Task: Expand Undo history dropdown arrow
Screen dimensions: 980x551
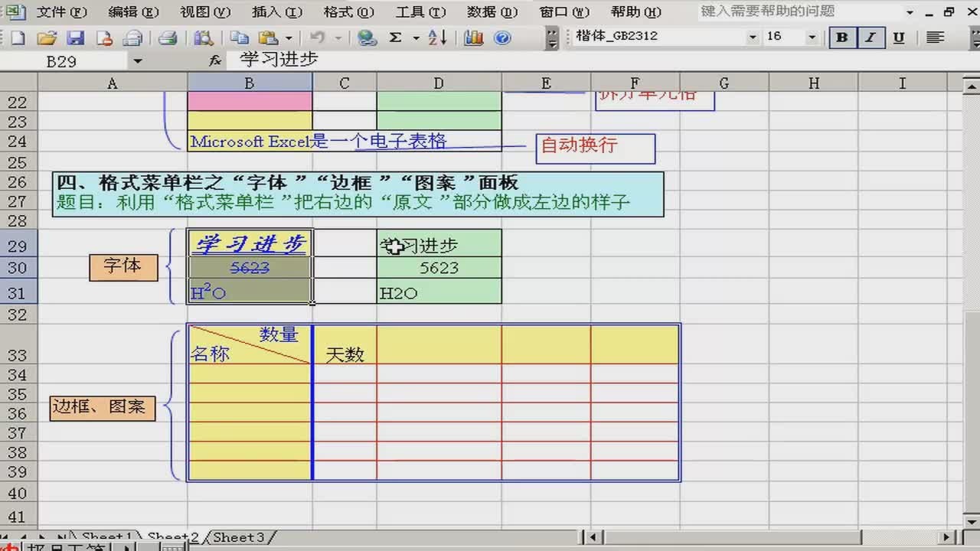Action: (x=338, y=37)
